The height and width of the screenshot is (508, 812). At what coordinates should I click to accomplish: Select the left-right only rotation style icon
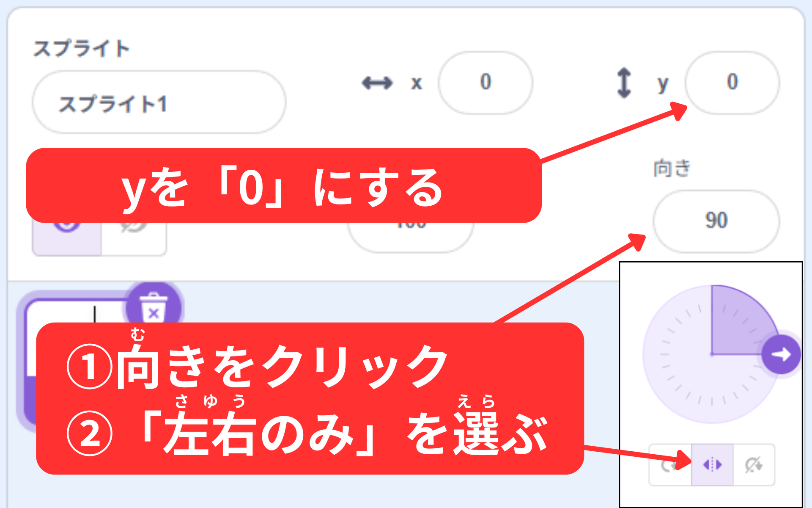click(712, 465)
